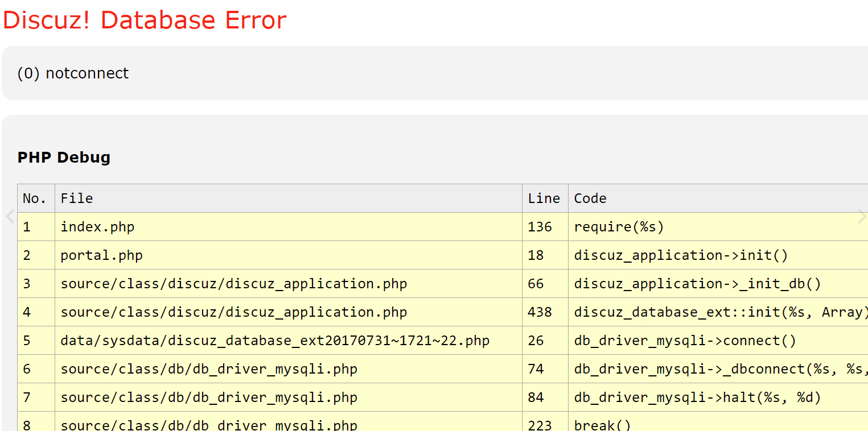Click line number 26 cell
Screen dimensions: 868x431
pyautogui.click(x=545, y=341)
